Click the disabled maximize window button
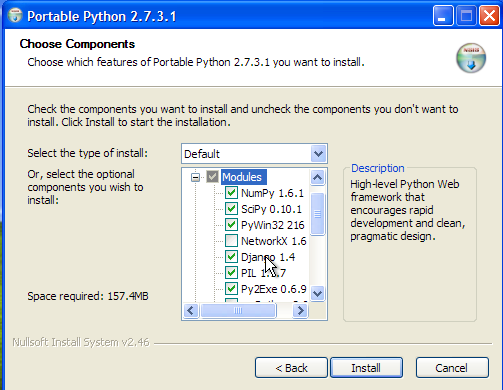Screen dimensions: 503x390 point(466,16)
